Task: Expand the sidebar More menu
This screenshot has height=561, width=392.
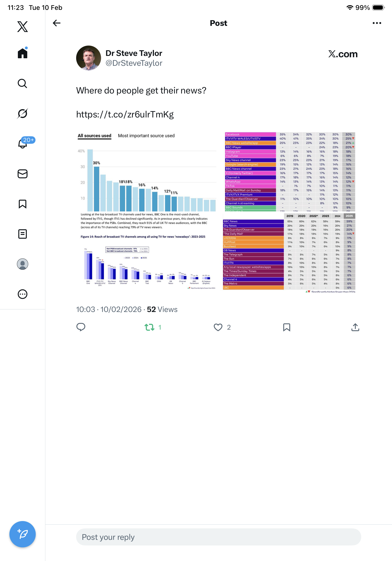Action: point(23,294)
